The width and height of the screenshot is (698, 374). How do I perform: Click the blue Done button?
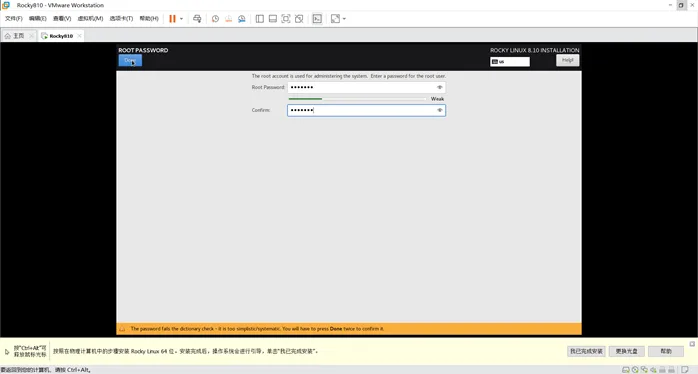tap(130, 61)
